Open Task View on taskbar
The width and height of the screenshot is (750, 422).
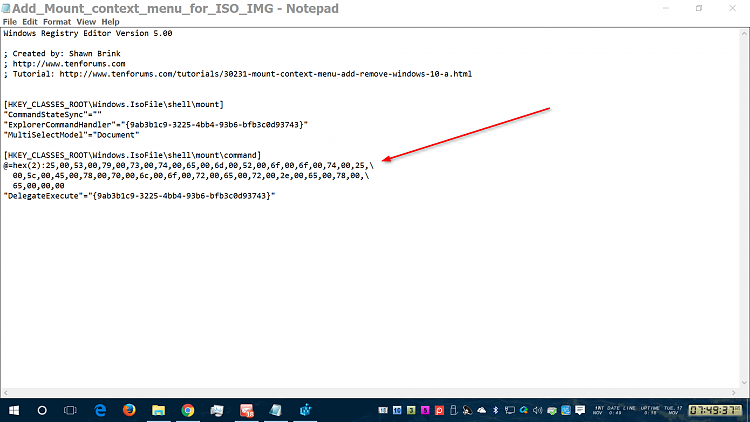pyautogui.click(x=70, y=411)
